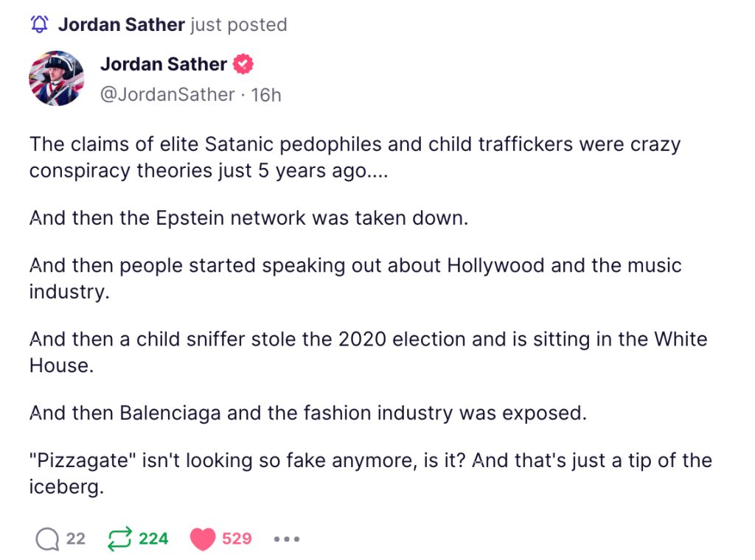Click the reply speech bubble icon
Screen dimensions: 755x560
pos(46,539)
